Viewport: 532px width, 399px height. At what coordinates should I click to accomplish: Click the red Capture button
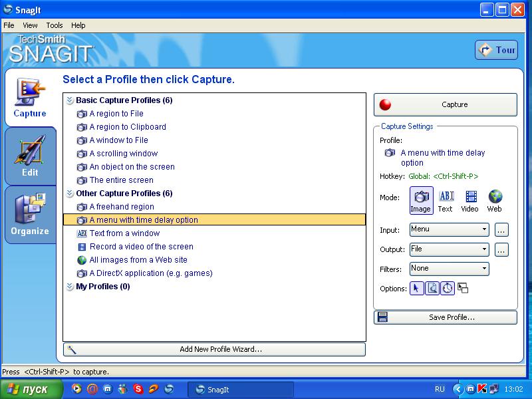pos(446,104)
